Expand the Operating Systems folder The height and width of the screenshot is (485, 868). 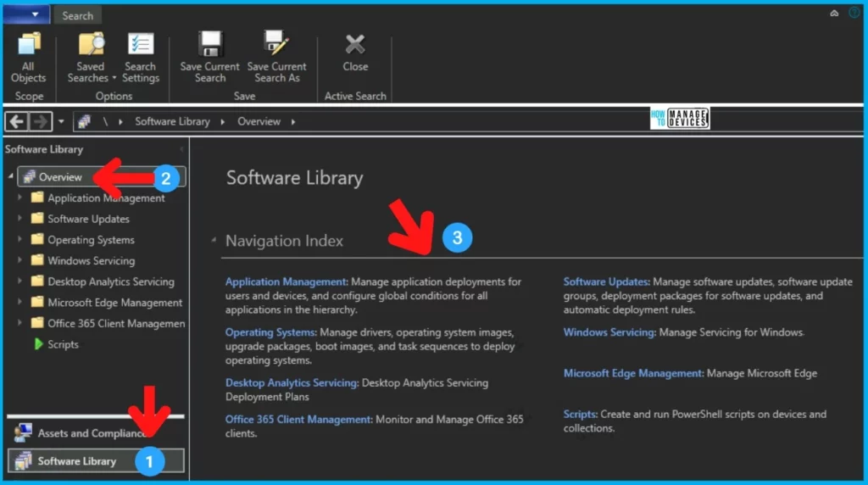pos(19,239)
